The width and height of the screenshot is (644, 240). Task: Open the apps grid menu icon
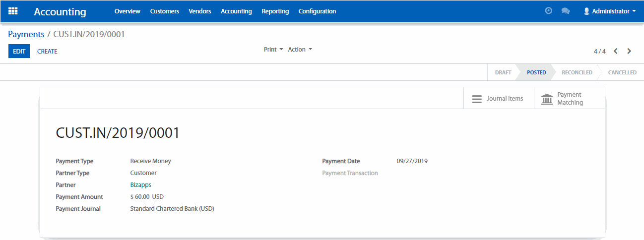tap(13, 11)
